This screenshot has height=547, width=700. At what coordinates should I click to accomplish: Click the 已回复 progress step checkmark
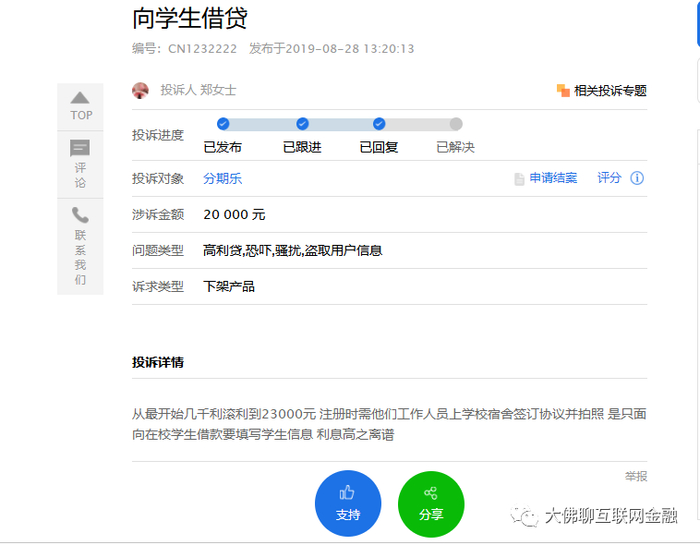379,124
